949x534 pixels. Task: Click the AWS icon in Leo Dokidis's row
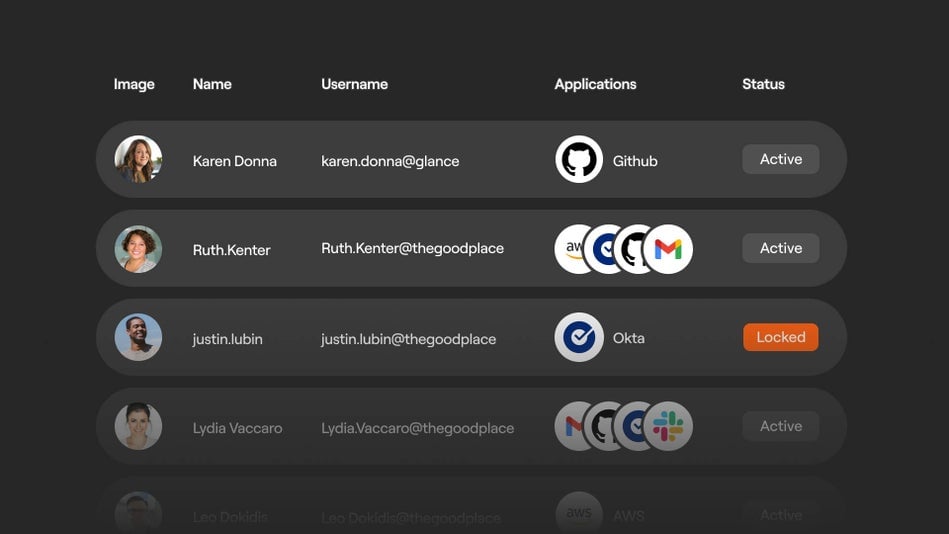point(579,514)
